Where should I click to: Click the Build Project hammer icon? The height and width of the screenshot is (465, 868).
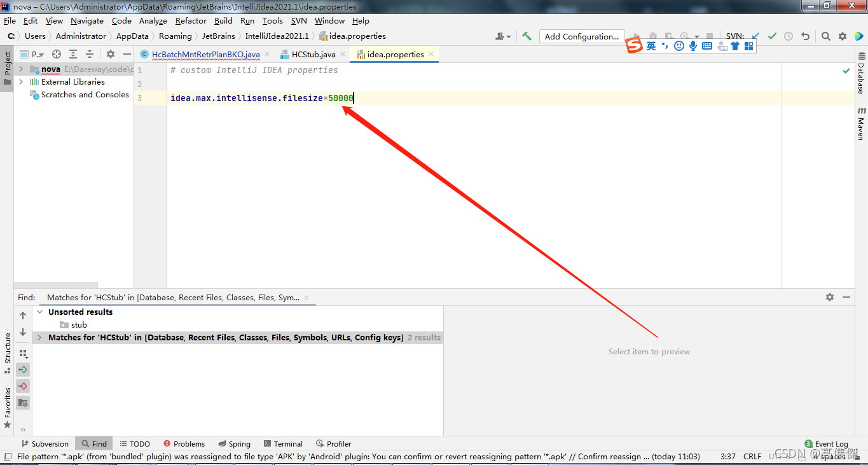point(527,36)
